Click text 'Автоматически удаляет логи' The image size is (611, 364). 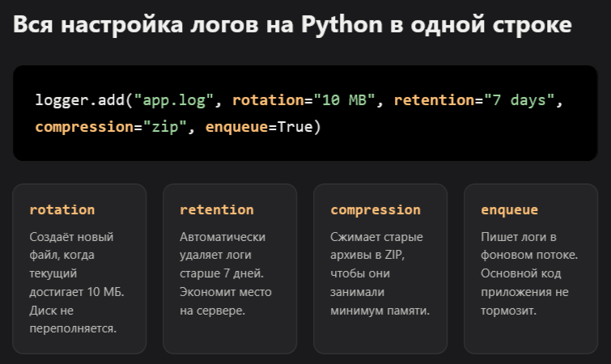223,246
